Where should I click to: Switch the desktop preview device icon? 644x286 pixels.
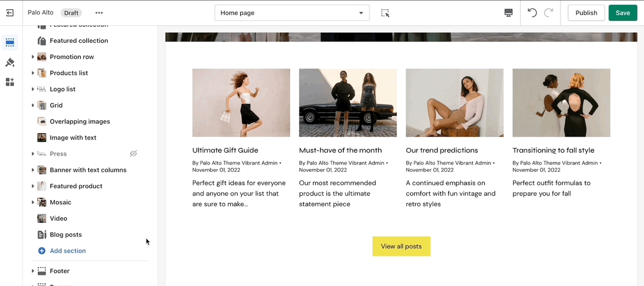click(x=508, y=13)
